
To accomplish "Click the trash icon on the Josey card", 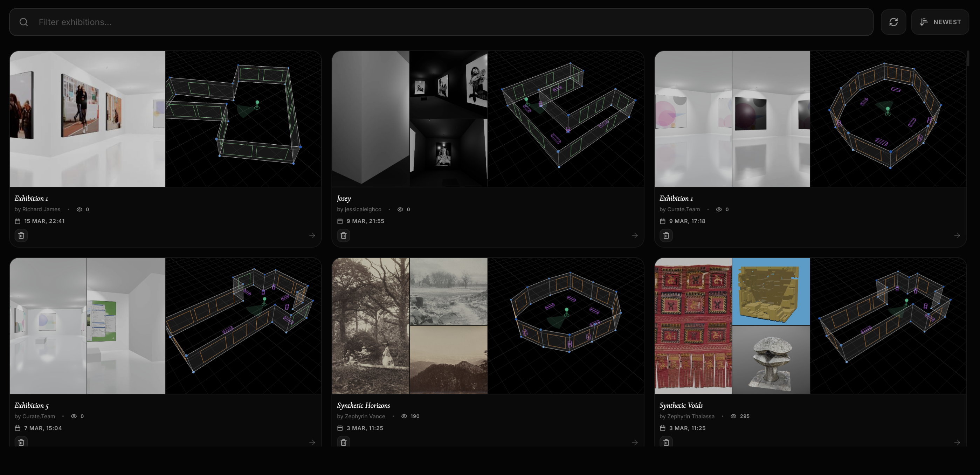I will pos(343,235).
